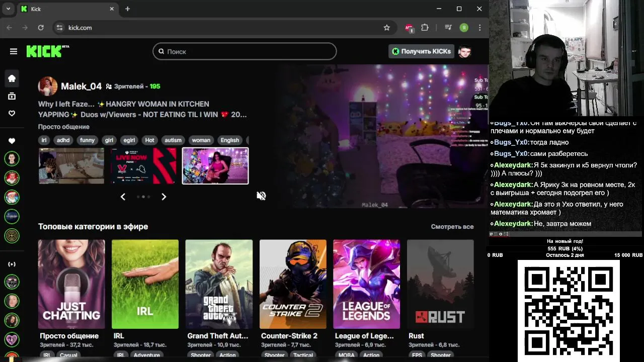Image resolution: width=644 pixels, height=362 pixels.
Task: Unmute the featured stream preview
Action: click(261, 196)
